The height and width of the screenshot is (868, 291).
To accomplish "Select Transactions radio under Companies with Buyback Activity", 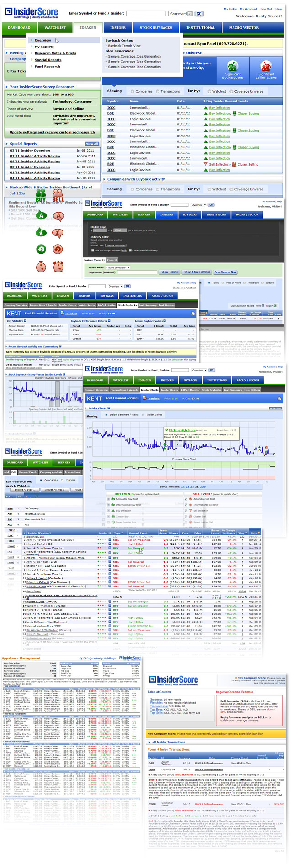I will point(158,189).
